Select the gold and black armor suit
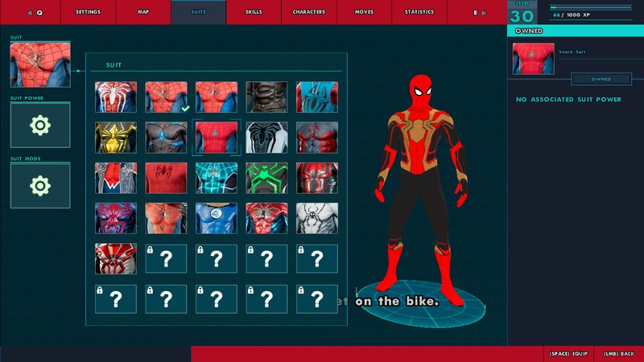 [x=116, y=138]
